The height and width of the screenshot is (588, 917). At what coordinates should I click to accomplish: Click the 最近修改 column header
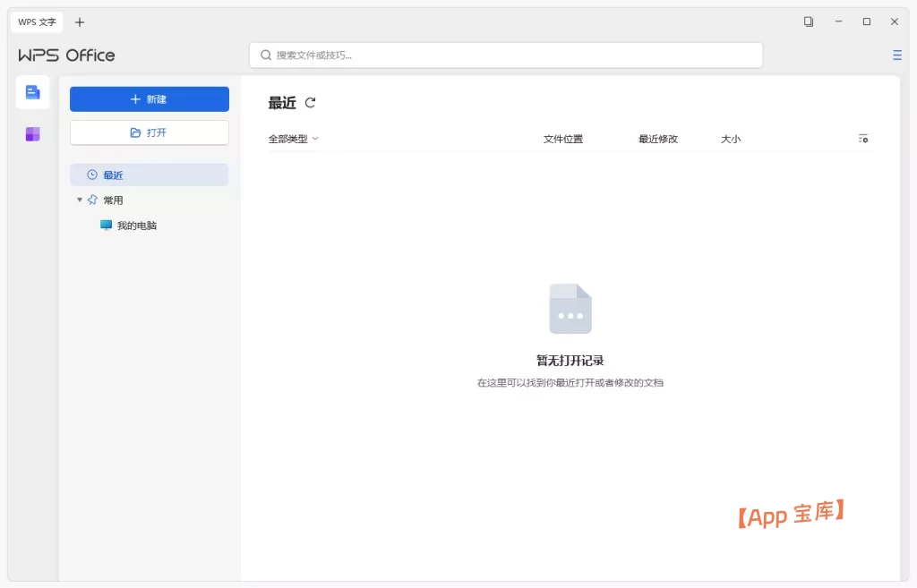pos(660,139)
